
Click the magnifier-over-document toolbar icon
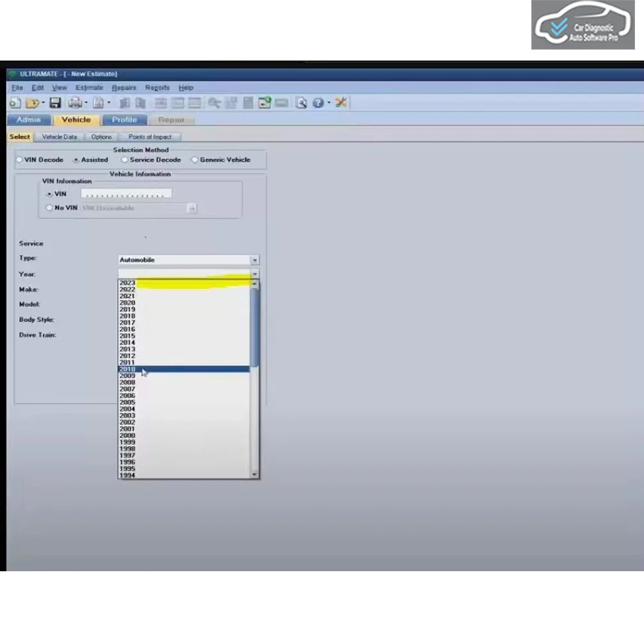coord(301,102)
